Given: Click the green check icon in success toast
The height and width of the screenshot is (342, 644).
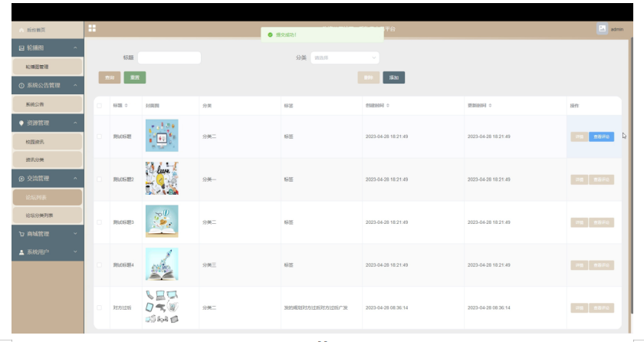Looking at the screenshot, I should 270,35.
